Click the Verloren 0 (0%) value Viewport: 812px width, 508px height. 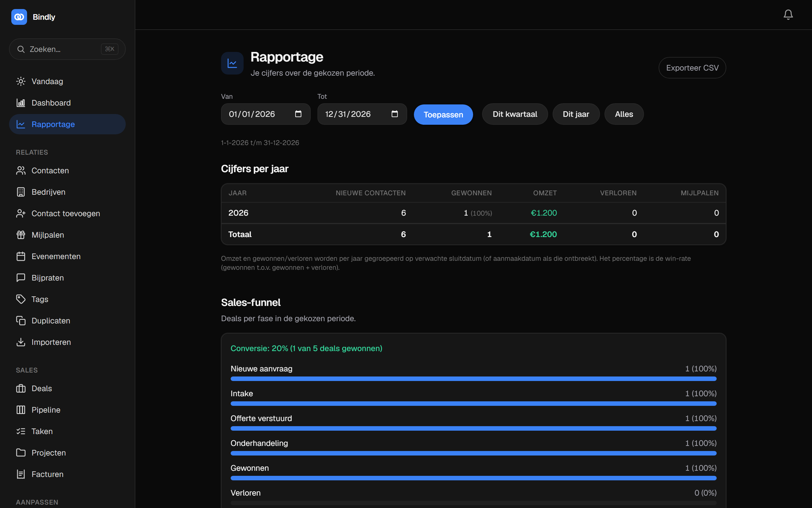pos(705,493)
